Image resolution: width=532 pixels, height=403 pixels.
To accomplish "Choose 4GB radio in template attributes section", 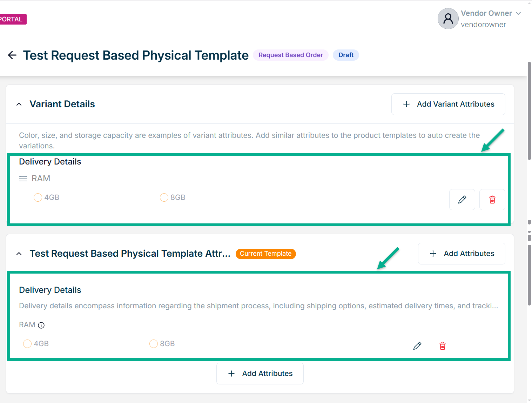I will point(27,344).
